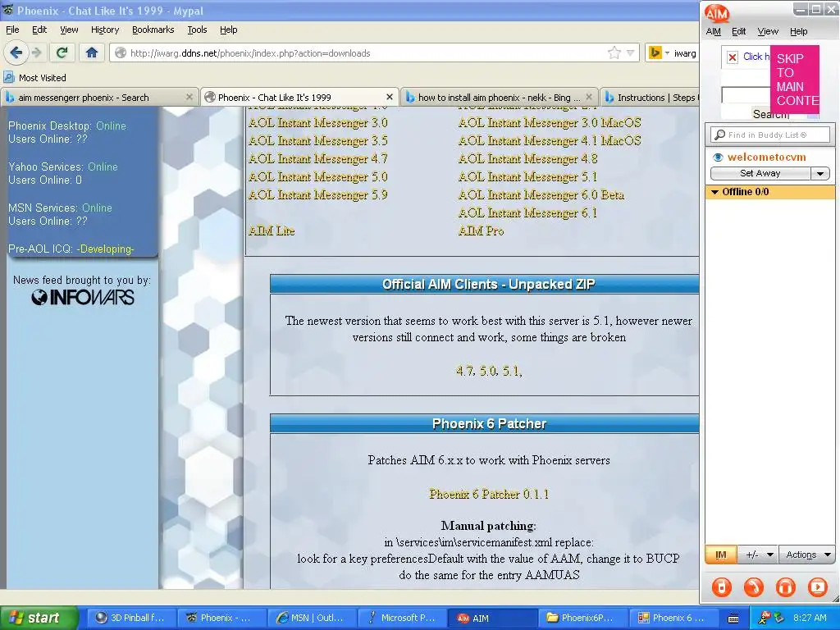Switch to 3D Pinball taskbar button
Viewport: 840px width, 630px height.
pos(130,618)
